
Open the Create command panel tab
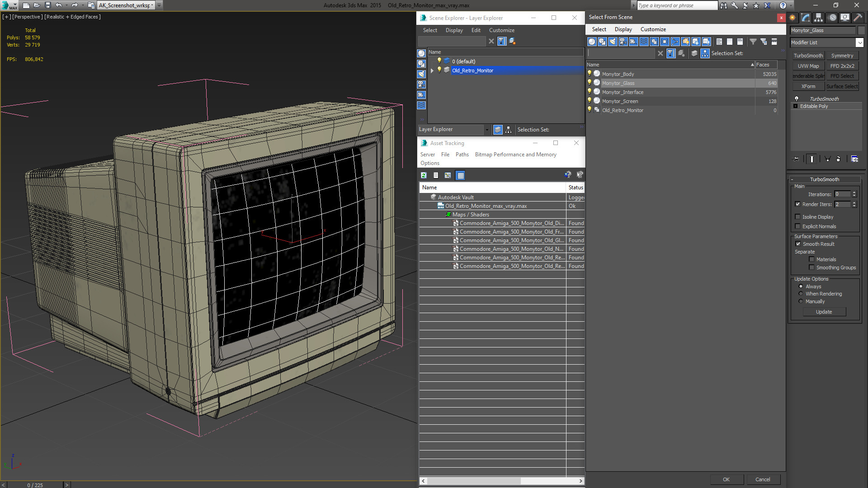(793, 18)
